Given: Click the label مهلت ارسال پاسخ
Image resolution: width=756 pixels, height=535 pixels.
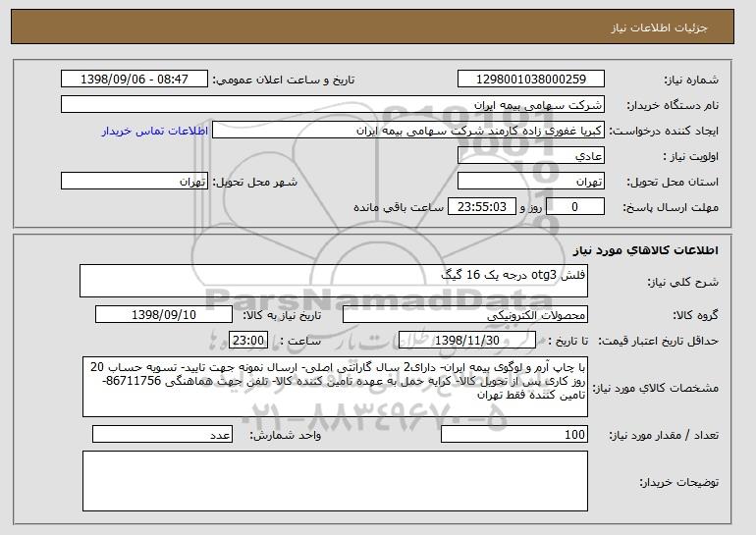Looking at the screenshot, I should [671, 208].
